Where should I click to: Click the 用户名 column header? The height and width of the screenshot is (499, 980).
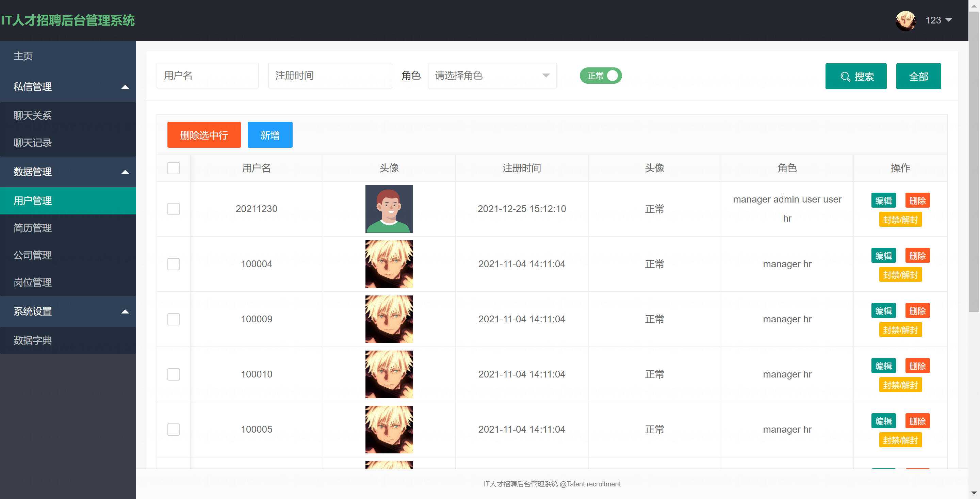257,168
